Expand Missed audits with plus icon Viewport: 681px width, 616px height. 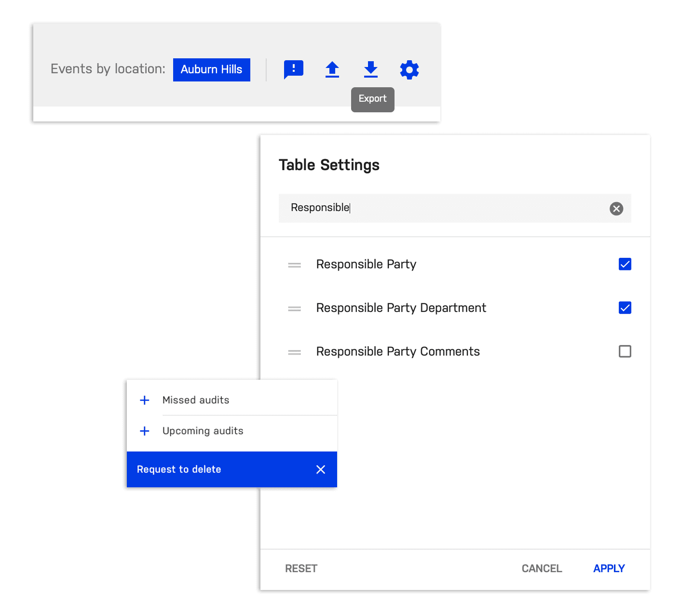pyautogui.click(x=144, y=400)
